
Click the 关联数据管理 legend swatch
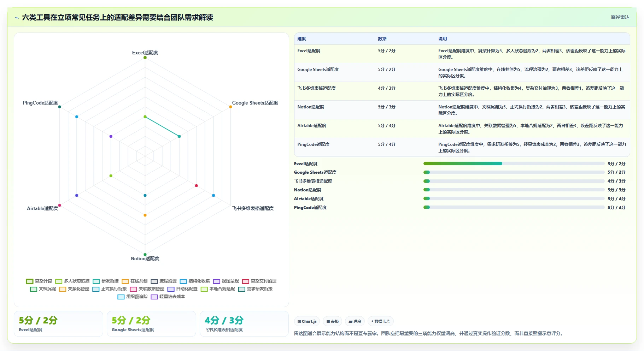(133, 289)
